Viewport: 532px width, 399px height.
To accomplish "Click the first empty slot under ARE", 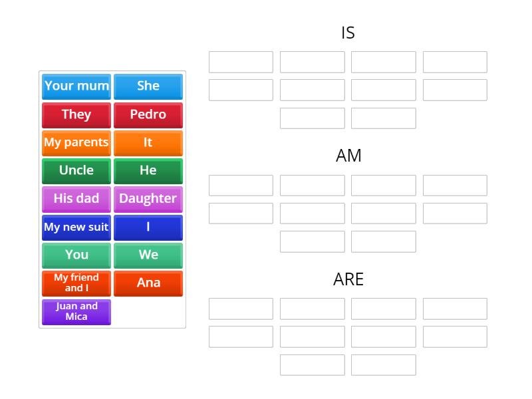I will (x=241, y=309).
